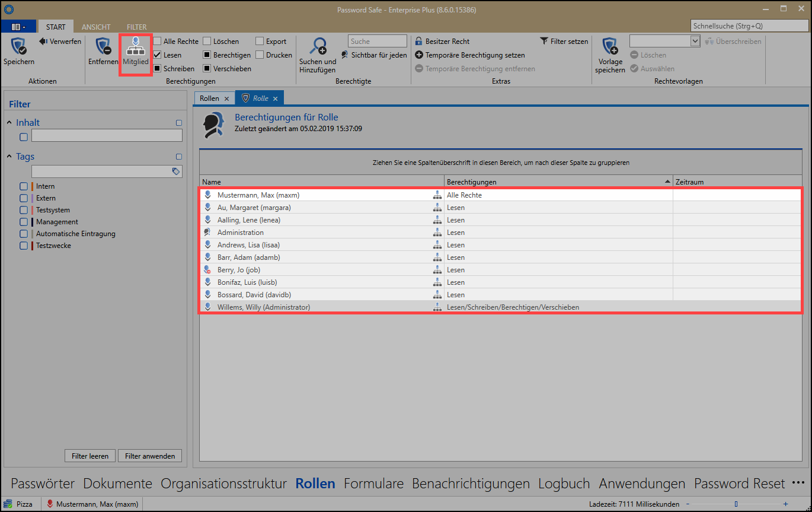Close the Rolle tab
This screenshot has width=812, height=512.
(x=275, y=98)
